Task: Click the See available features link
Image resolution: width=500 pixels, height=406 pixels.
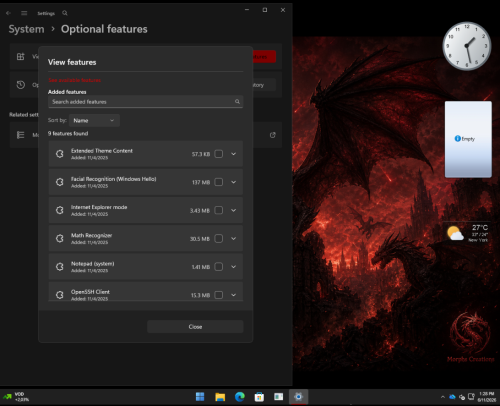Action: point(74,80)
